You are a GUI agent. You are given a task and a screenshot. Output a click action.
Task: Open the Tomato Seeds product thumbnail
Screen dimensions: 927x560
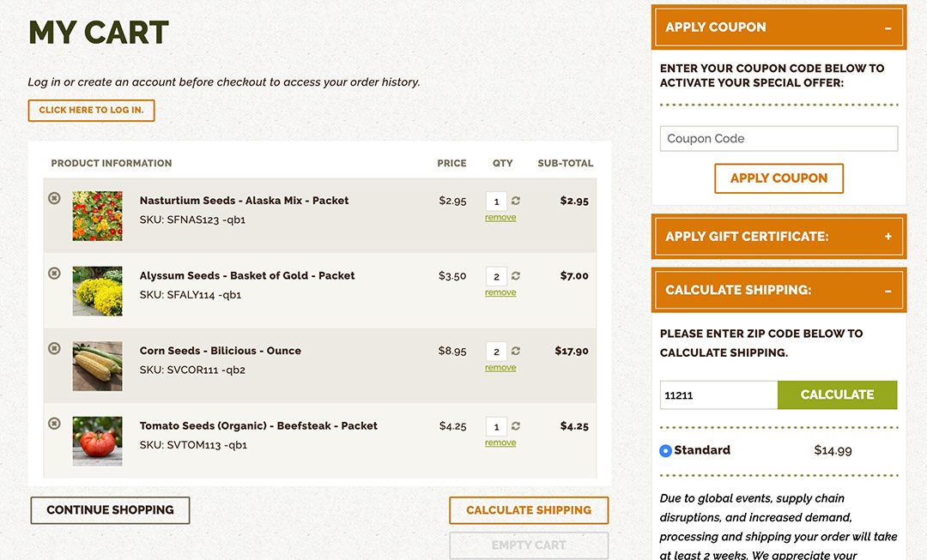pyautogui.click(x=98, y=442)
